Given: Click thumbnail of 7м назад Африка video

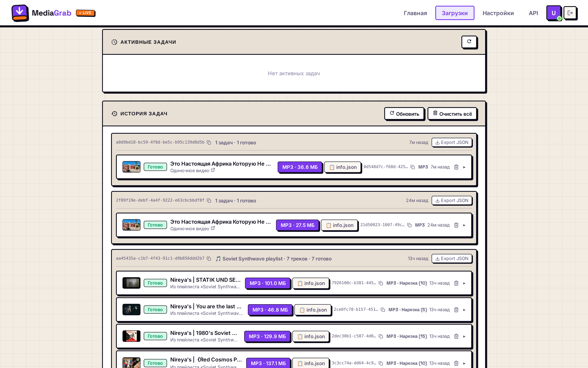Looking at the screenshot, I should (x=131, y=167).
